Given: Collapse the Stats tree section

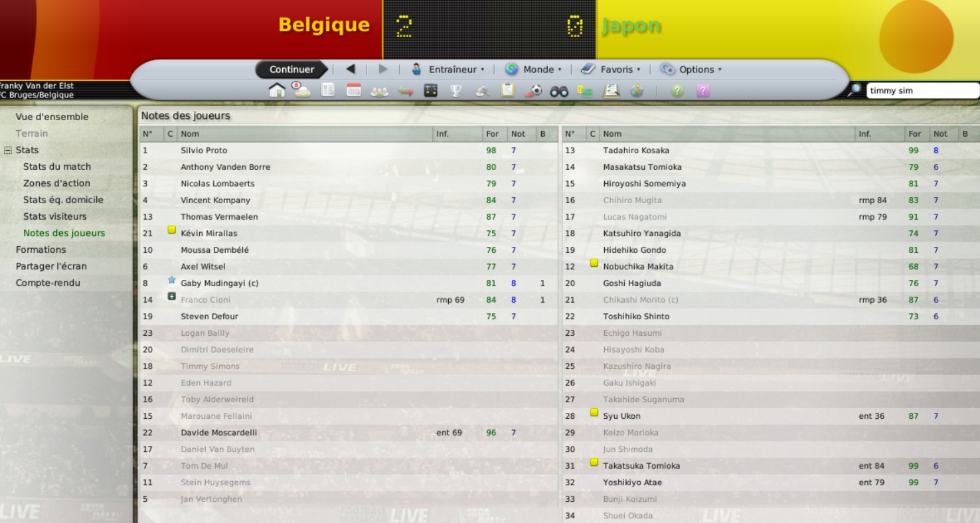Looking at the screenshot, I should 8,150.
